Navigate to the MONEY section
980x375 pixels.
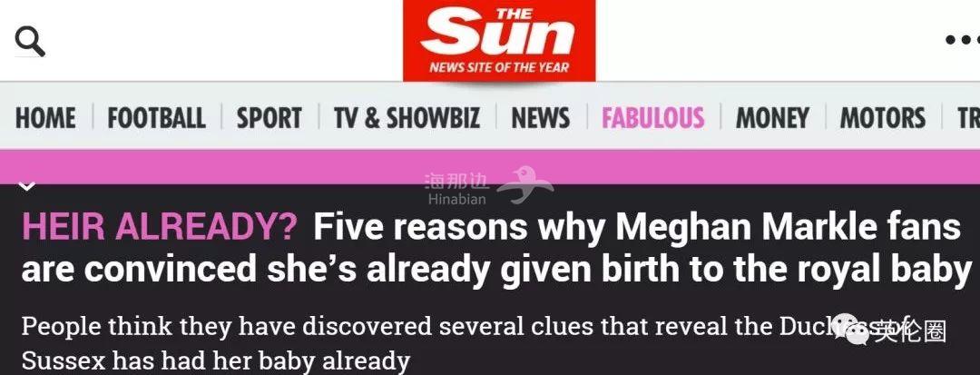click(772, 118)
